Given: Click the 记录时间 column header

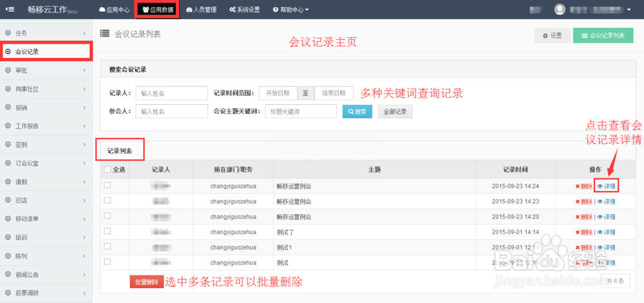Looking at the screenshot, I should coord(515,169).
